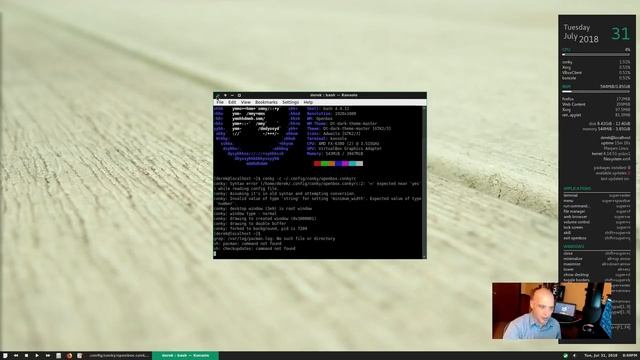The image size is (640, 360).
Task: Click the volume tray icon
Action: (x=574, y=356)
